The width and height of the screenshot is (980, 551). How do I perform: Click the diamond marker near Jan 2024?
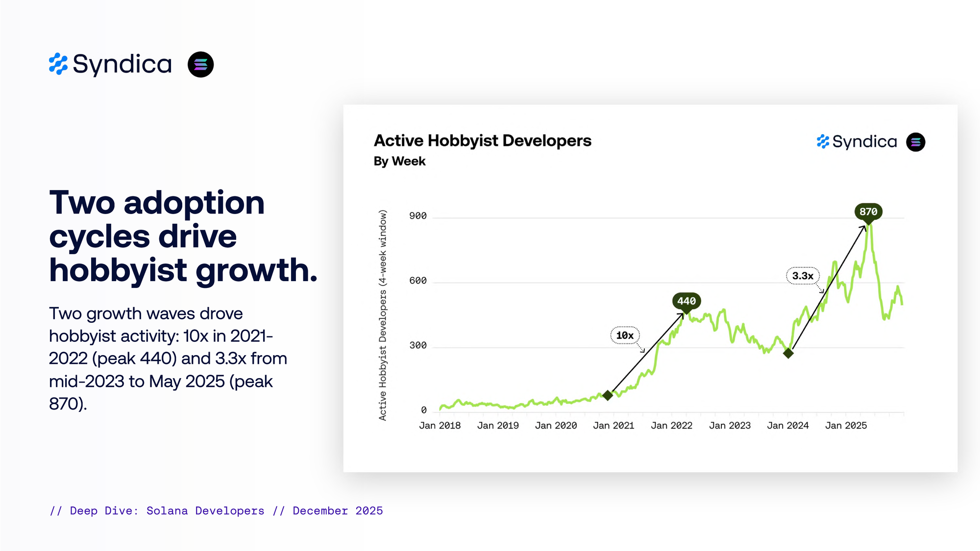[788, 353]
